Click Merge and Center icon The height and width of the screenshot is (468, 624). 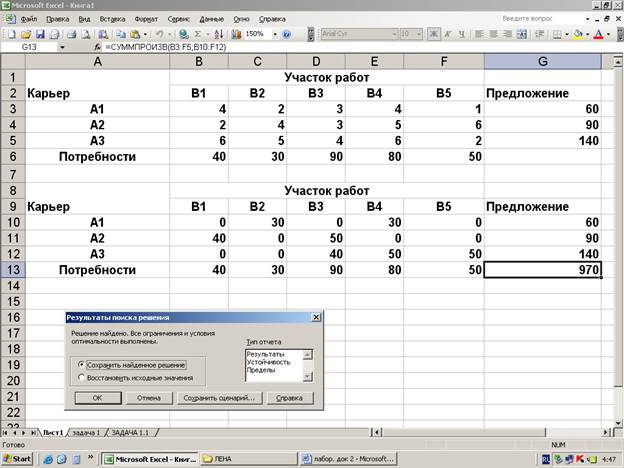point(522,35)
